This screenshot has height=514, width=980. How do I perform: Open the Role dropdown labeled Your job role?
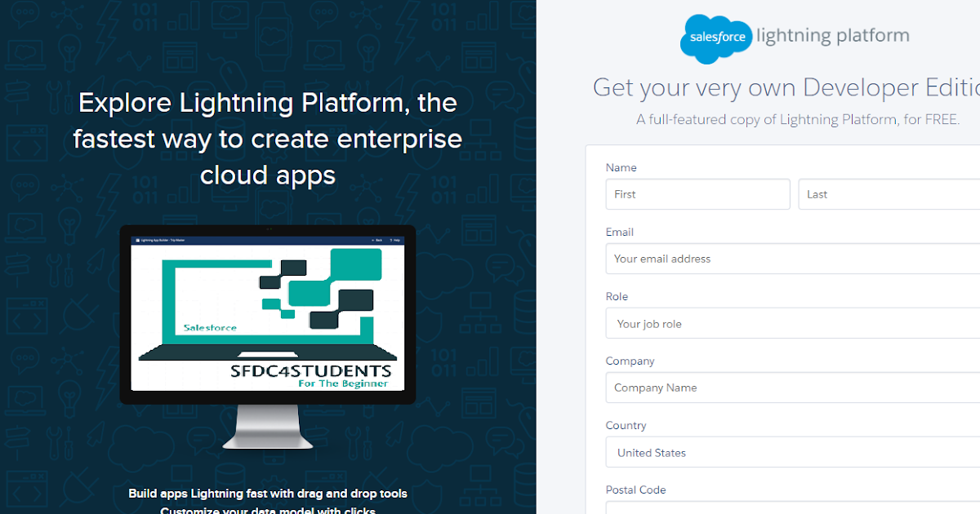click(792, 323)
